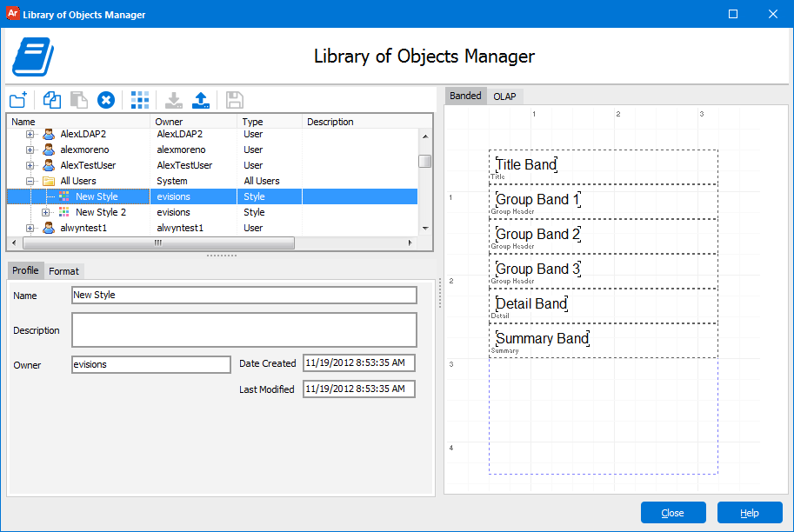Click in the Description text field
Viewport: 794px width, 532px height.
click(244, 330)
